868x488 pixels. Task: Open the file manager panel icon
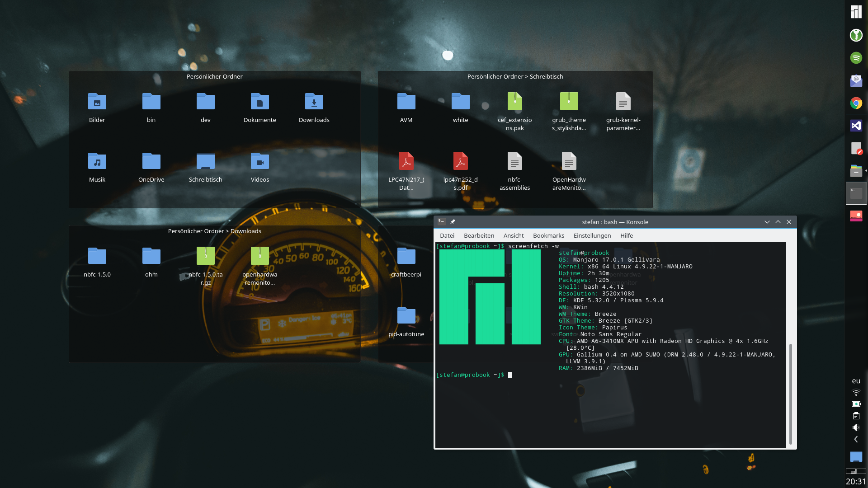click(x=856, y=171)
